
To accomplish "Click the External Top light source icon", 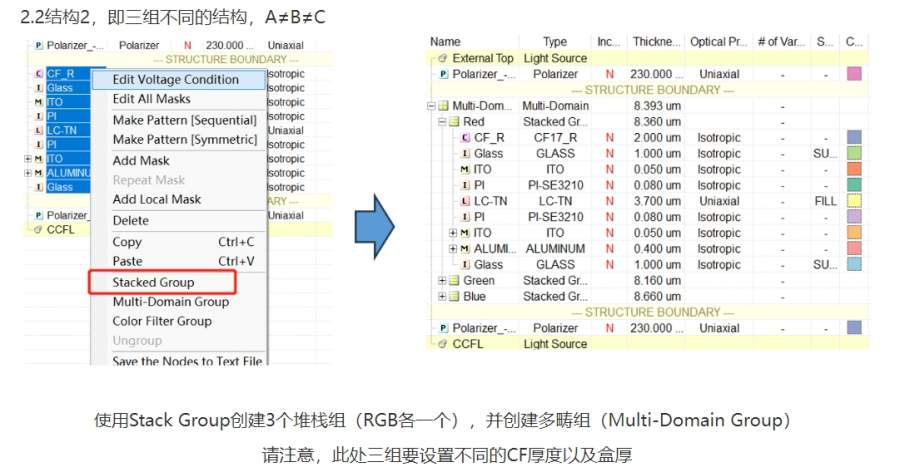I will click(x=443, y=58).
